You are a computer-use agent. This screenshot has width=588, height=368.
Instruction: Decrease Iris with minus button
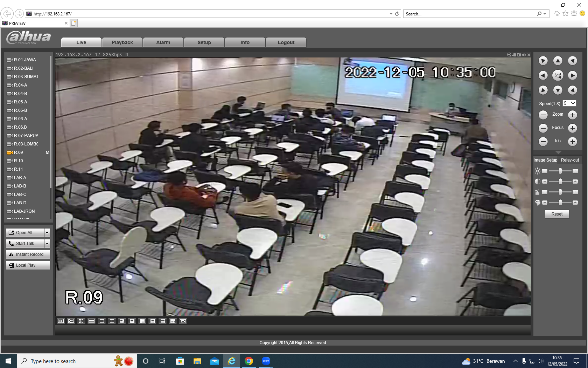pyautogui.click(x=543, y=141)
